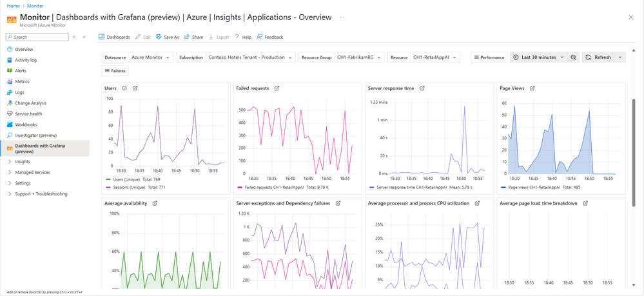Open Server exceptions panel external link
The height and width of the screenshot is (296, 644).
point(338,203)
